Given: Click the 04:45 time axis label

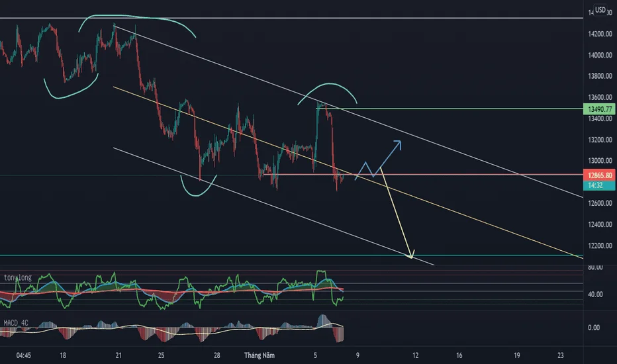Looking at the screenshot, I should (25, 354).
